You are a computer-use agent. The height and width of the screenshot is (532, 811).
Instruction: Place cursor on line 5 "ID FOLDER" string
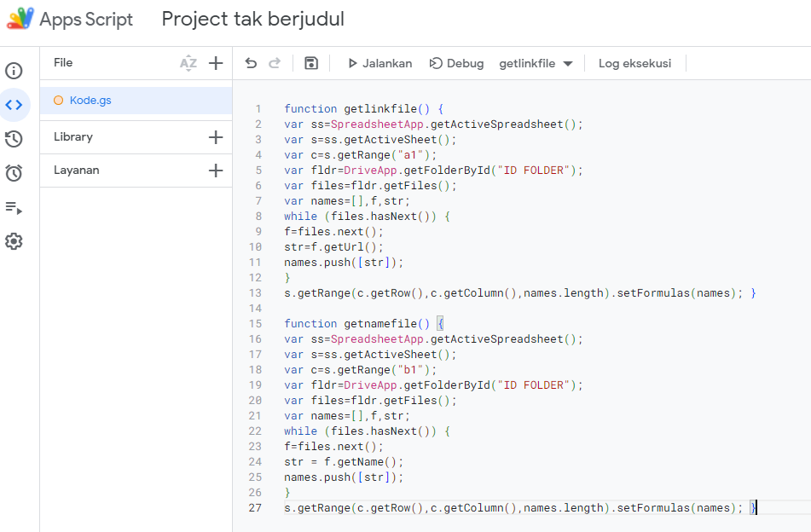point(533,171)
